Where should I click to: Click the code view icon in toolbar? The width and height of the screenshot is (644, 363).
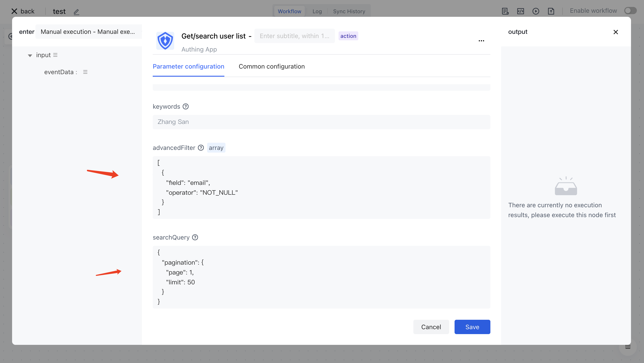coord(520,11)
